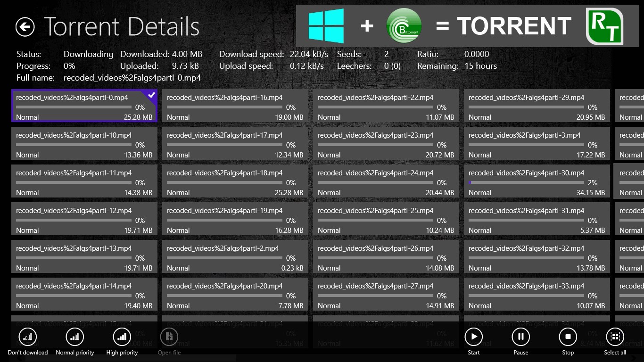Image resolution: width=644 pixels, height=362 pixels.
Task: Click the RT app logo
Action: (604, 26)
